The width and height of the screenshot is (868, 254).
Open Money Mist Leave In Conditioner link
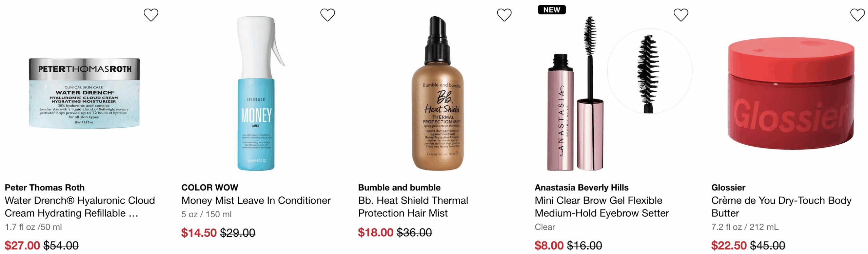[x=256, y=200]
